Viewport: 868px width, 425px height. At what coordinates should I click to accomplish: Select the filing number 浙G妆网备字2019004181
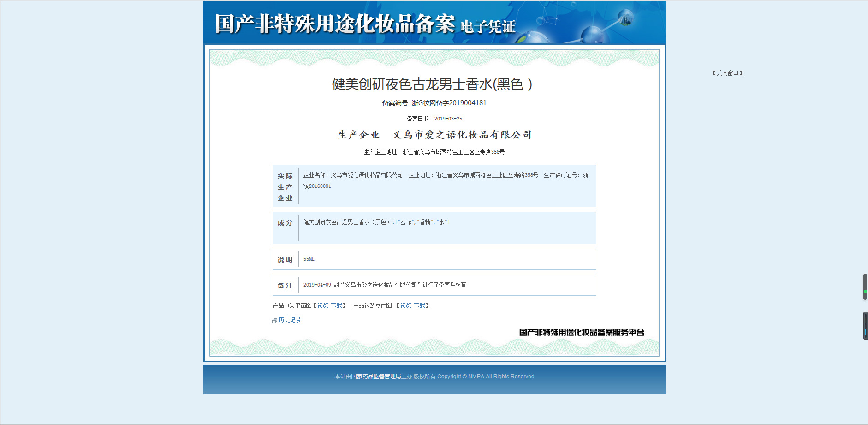click(x=449, y=103)
